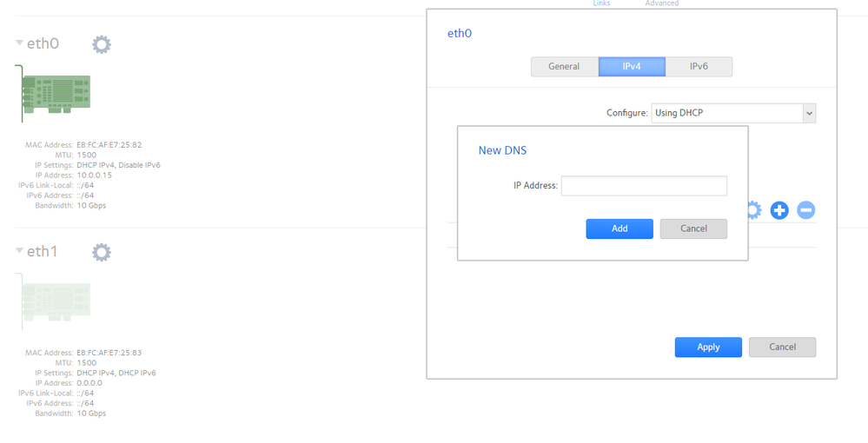Select the eth1 network card image
Image resolution: width=868 pixels, height=443 pixels.
point(53,301)
